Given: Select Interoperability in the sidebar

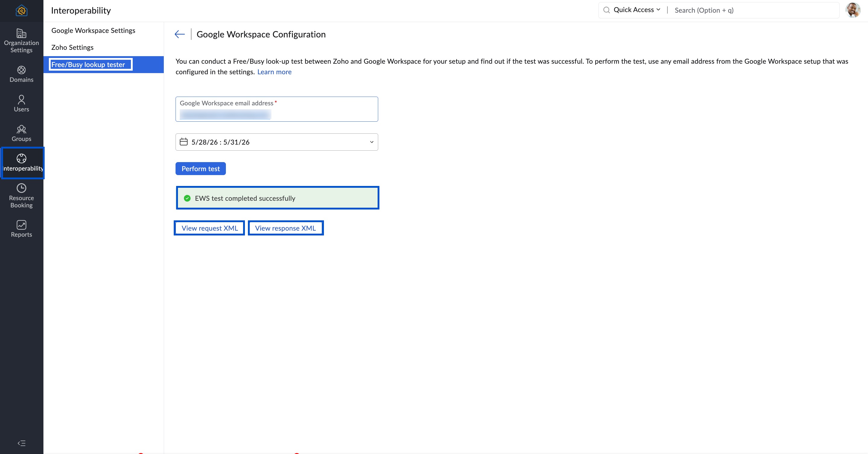Looking at the screenshot, I should [23, 163].
